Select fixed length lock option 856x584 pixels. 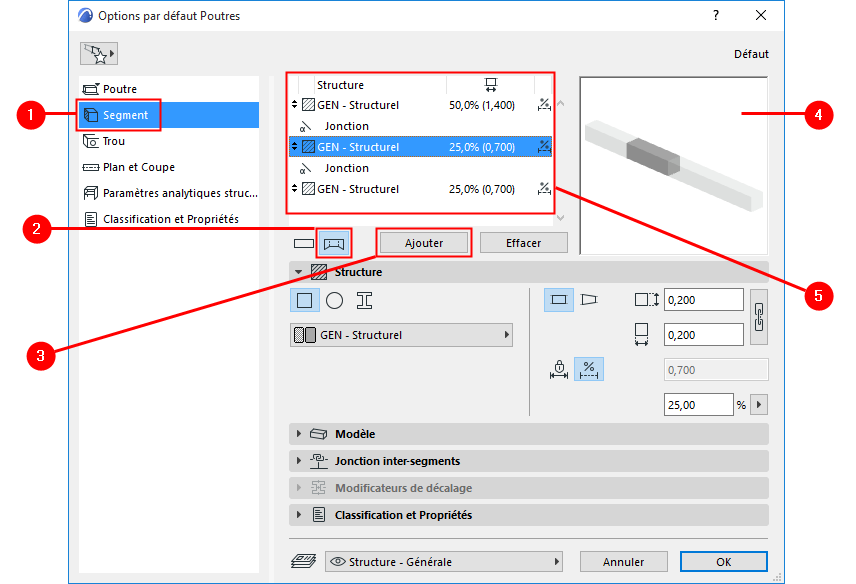[559, 370]
